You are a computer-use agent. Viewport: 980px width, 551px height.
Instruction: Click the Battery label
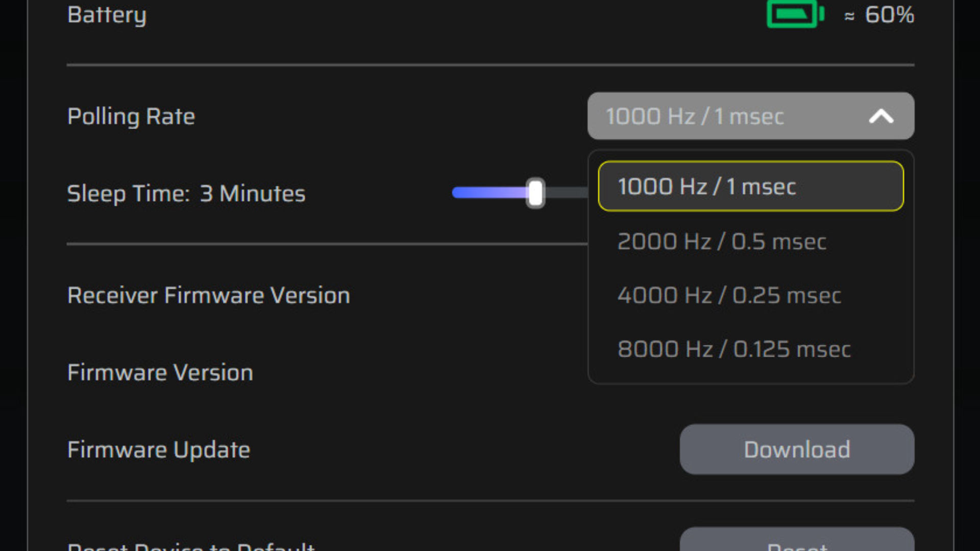pos(107,15)
